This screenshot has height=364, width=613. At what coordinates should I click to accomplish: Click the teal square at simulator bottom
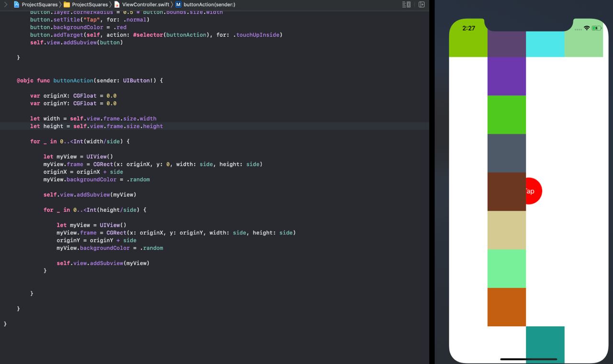tap(545, 344)
